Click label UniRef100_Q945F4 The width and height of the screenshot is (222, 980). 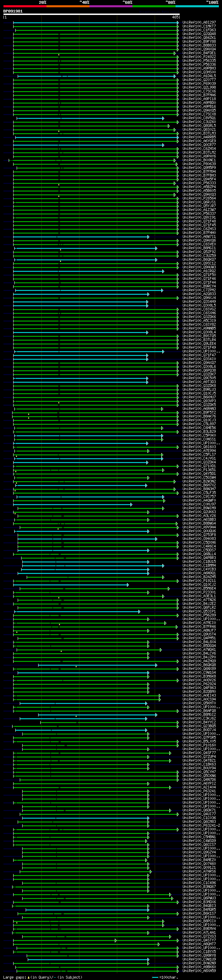(199, 180)
